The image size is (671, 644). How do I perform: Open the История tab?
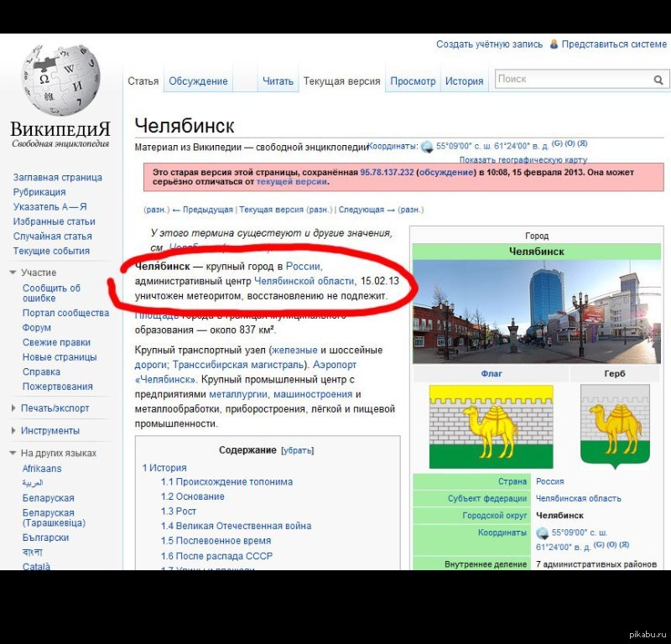[x=464, y=81]
